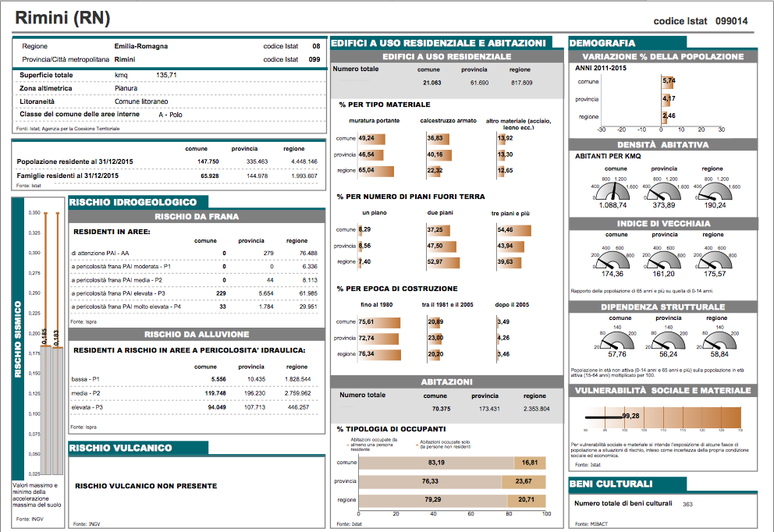Click the "Fonte: MIBACT" source note
Viewport: 774px width, 532px height.
pos(591,524)
